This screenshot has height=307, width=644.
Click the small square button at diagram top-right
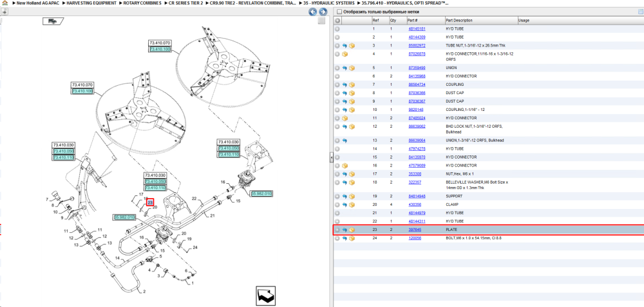point(321,21)
